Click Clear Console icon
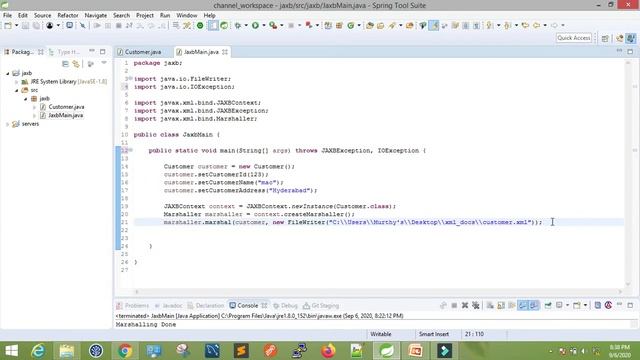 click(490, 305)
